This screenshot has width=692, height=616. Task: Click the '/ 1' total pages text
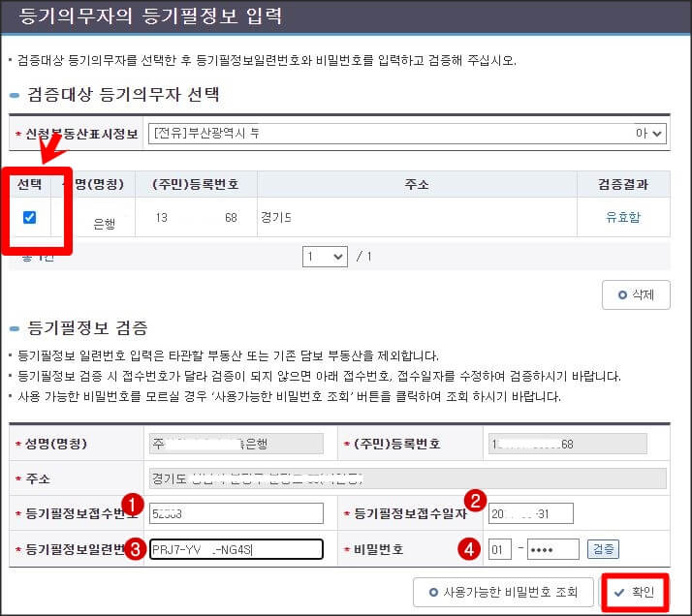[x=364, y=257]
